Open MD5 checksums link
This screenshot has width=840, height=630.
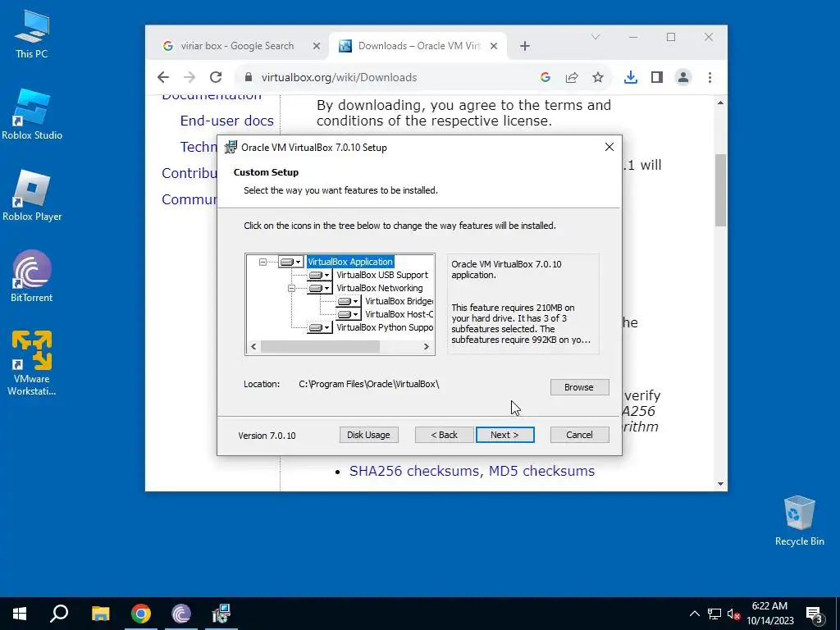(x=541, y=471)
